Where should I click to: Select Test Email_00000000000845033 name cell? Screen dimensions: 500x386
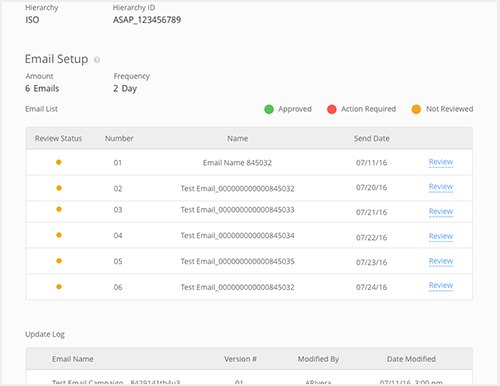[x=237, y=210]
